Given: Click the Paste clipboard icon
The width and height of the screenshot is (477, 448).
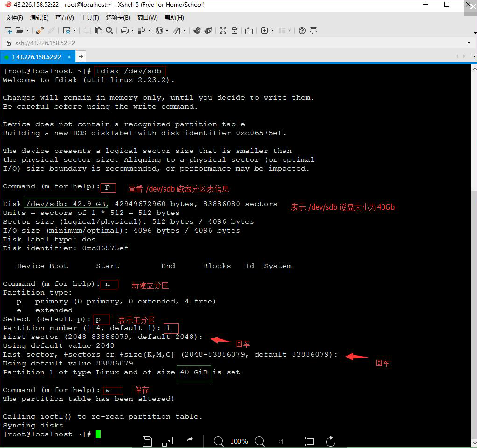Looking at the screenshot, I should pos(98,30).
